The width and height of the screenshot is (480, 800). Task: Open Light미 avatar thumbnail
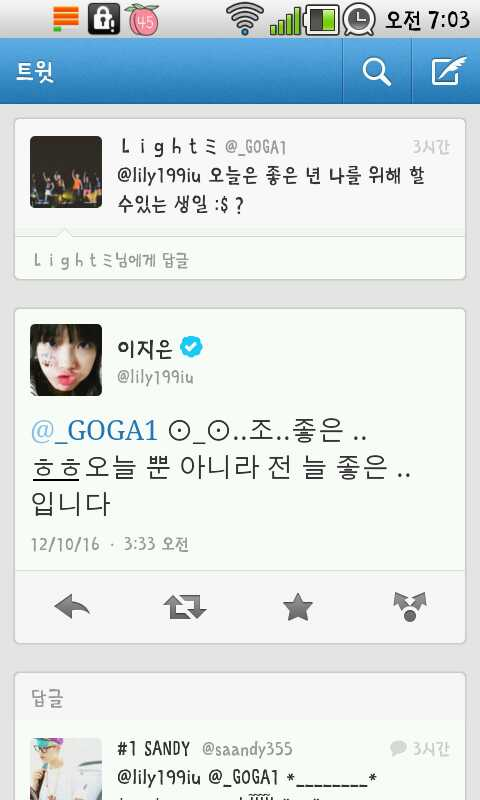66,172
